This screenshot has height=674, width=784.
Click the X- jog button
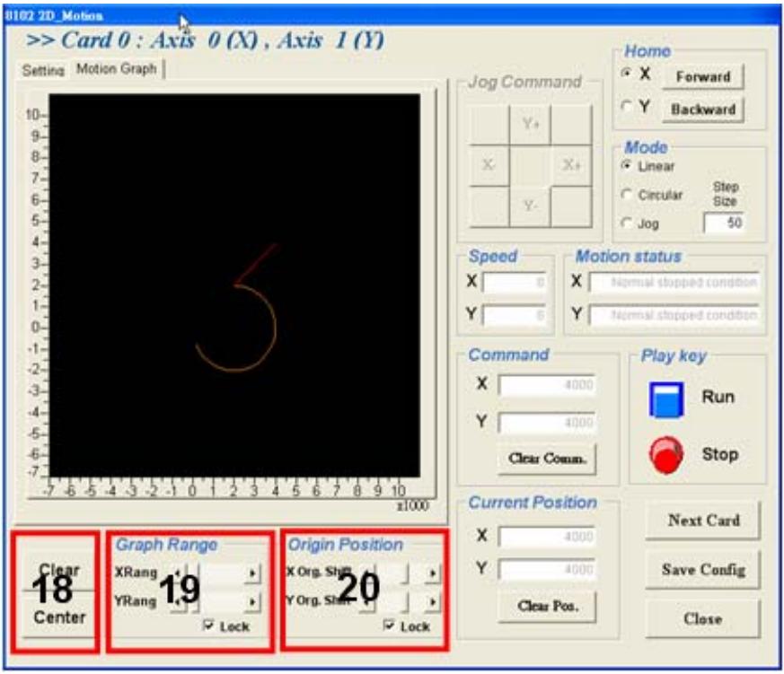click(x=489, y=165)
